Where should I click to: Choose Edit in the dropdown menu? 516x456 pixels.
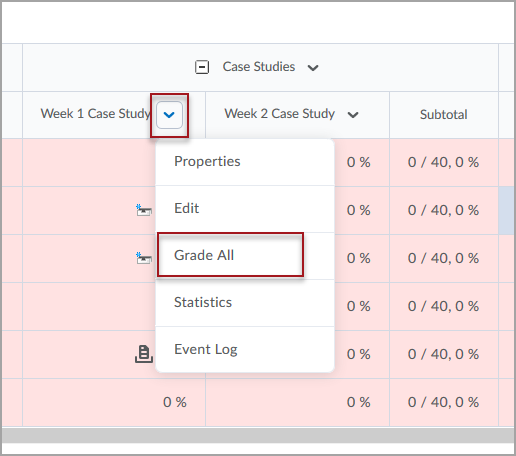click(x=245, y=209)
